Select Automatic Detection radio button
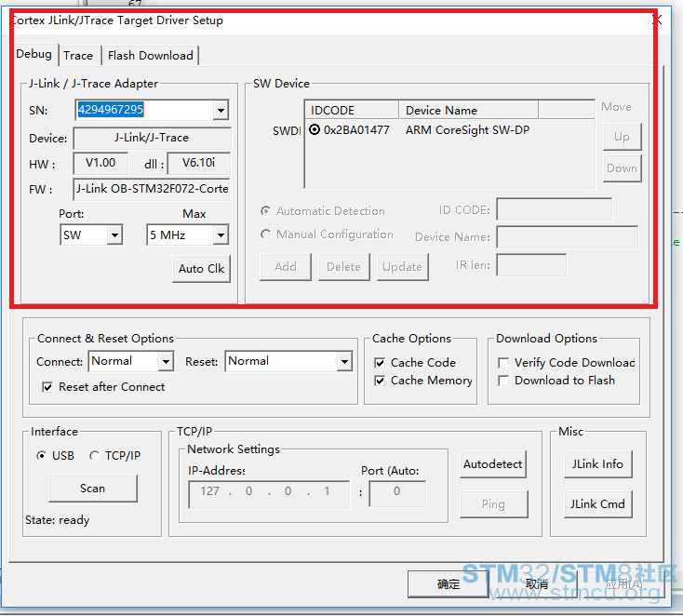 [265, 211]
